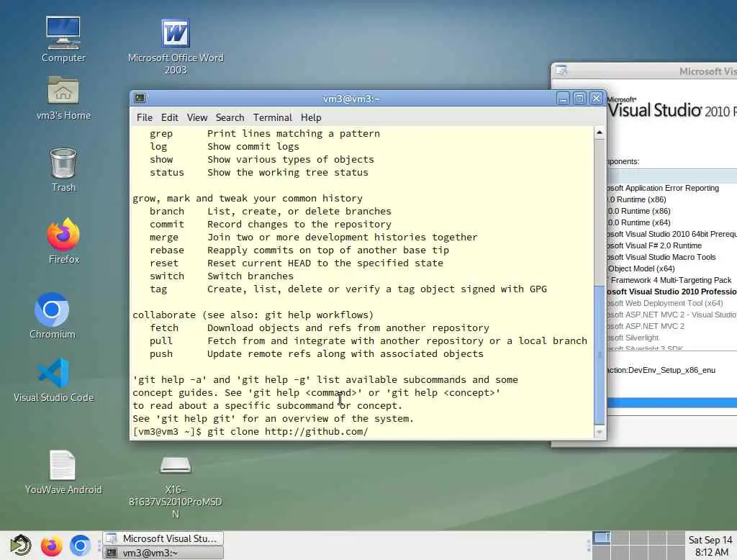Click the terminal scrollbar up arrow
Screen dimensions: 737x560
coord(600,132)
